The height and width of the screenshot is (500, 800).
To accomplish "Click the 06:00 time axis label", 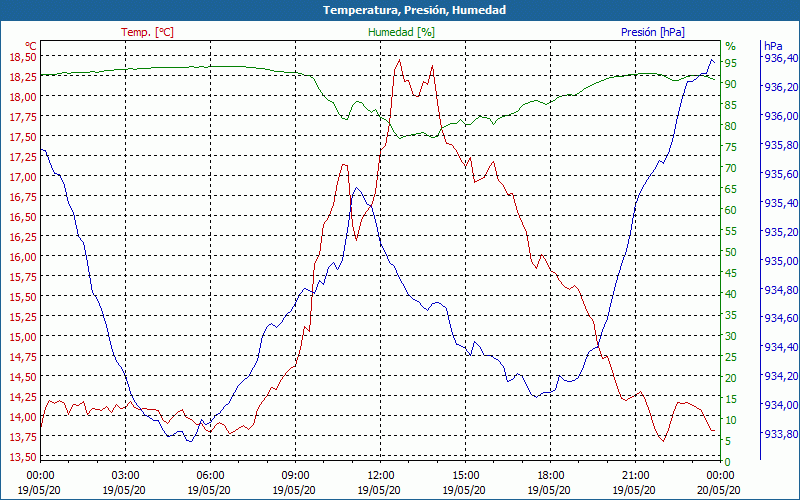I will click(x=210, y=476).
